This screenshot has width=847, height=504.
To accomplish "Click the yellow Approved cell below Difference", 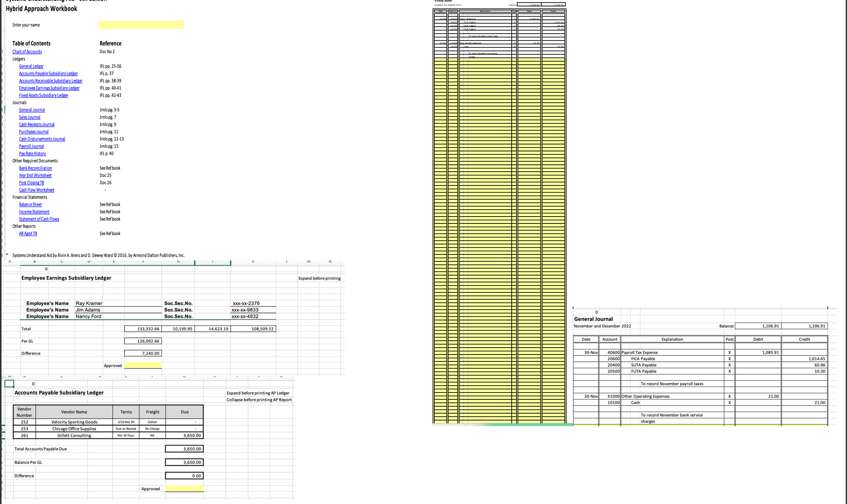I will coord(143,365).
